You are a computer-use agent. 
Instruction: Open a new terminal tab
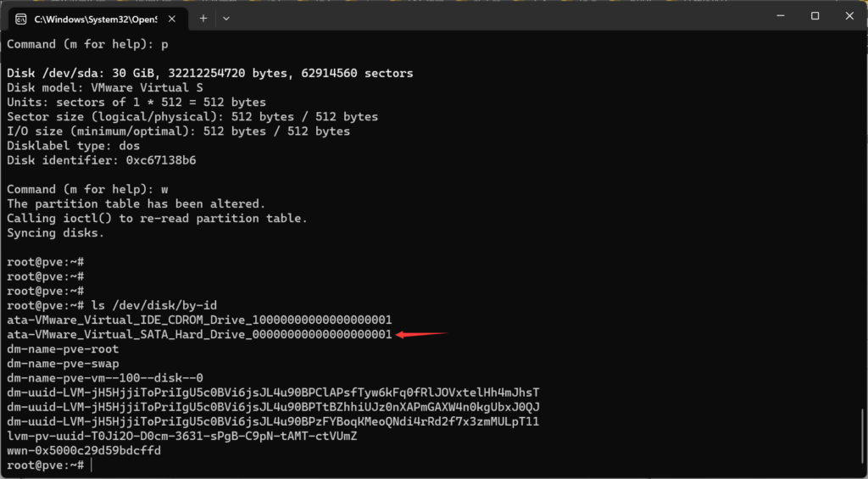tap(203, 18)
